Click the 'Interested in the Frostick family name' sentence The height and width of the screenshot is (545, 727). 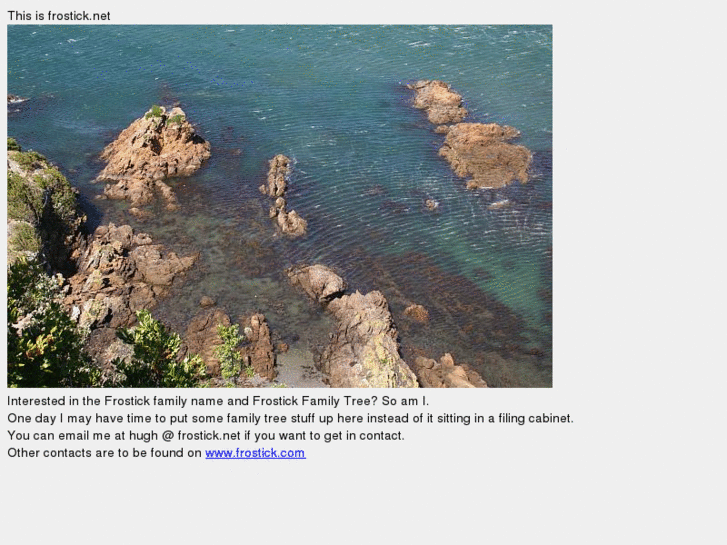(218, 401)
